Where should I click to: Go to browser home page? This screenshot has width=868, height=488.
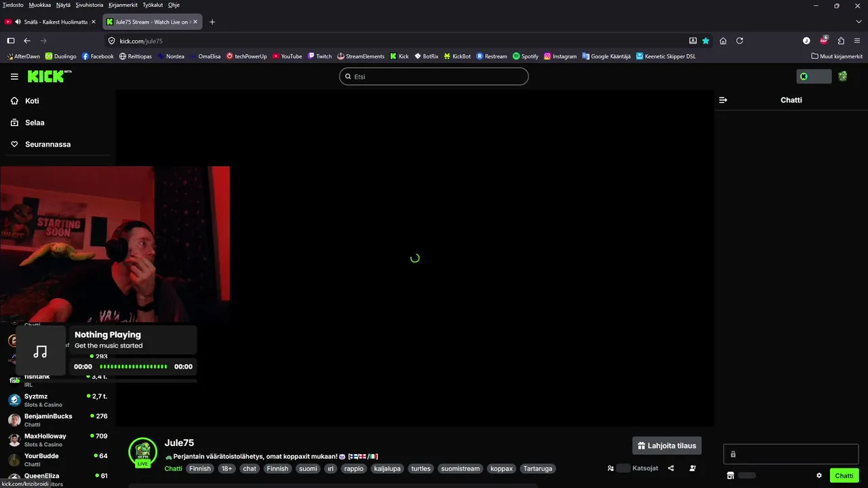point(723,41)
